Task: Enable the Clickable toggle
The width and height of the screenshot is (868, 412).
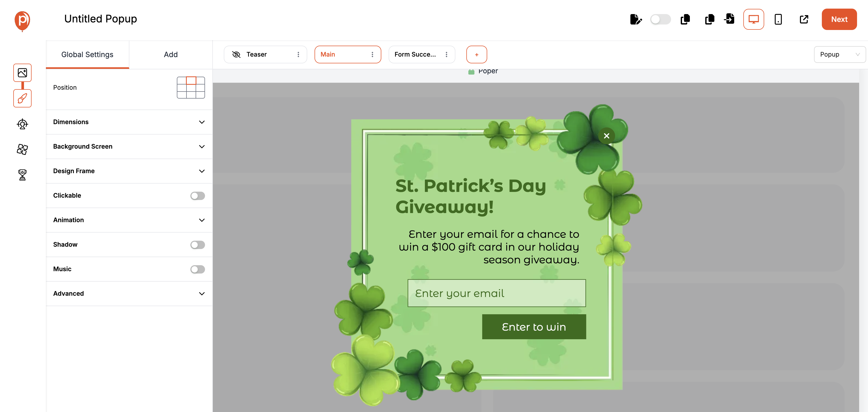Action: coord(197,196)
